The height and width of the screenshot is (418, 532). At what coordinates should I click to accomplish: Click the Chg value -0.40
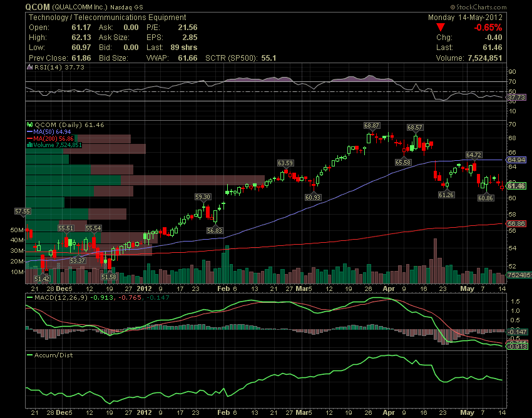(493, 38)
